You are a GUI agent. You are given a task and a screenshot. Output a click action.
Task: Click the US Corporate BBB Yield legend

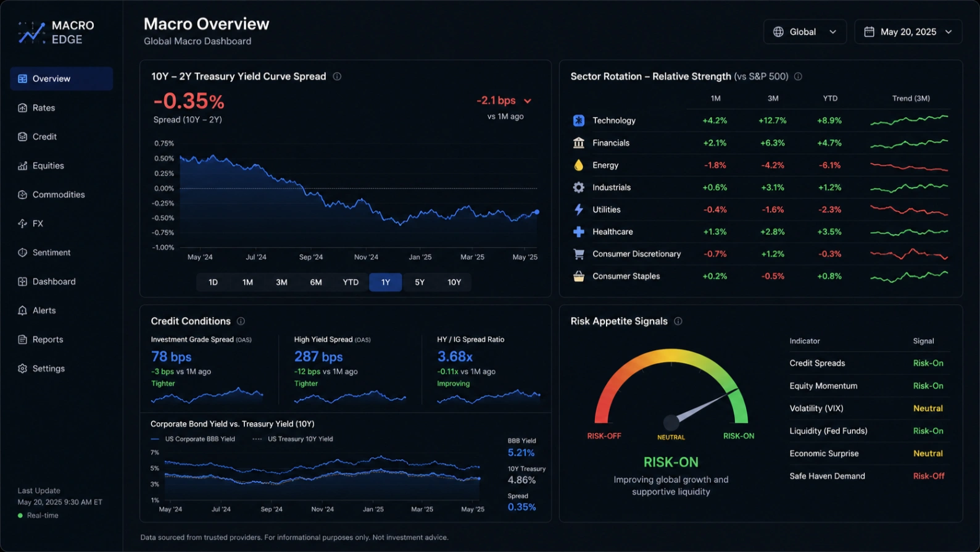point(193,439)
